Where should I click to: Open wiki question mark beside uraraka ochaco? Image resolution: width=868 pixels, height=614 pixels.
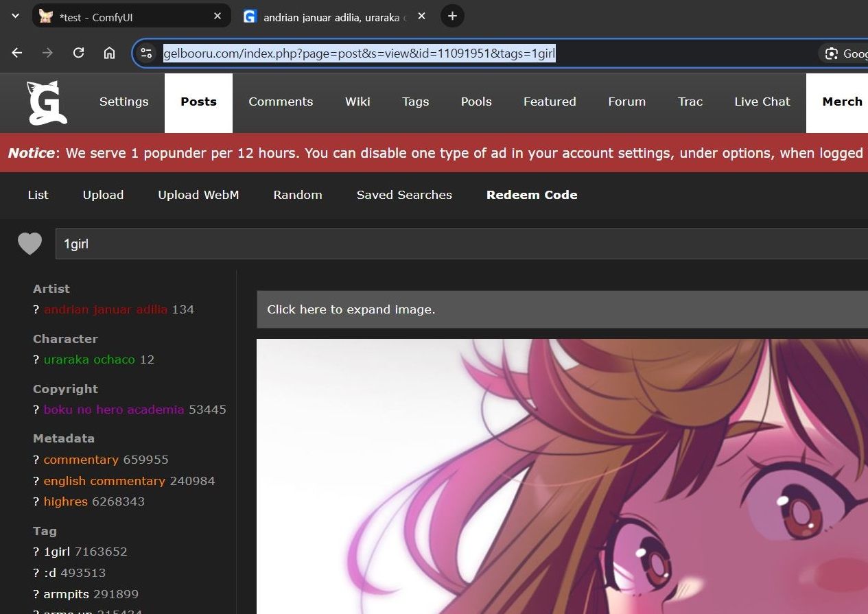[36, 359]
